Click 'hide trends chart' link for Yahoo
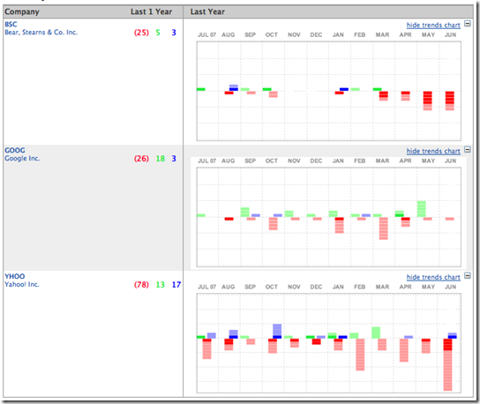 (433, 277)
